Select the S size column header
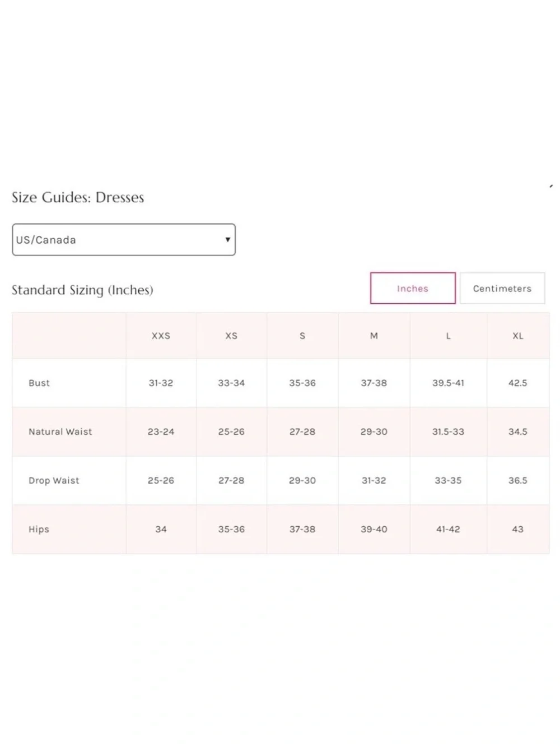Viewport: 560px width, 747px height. 302,336
